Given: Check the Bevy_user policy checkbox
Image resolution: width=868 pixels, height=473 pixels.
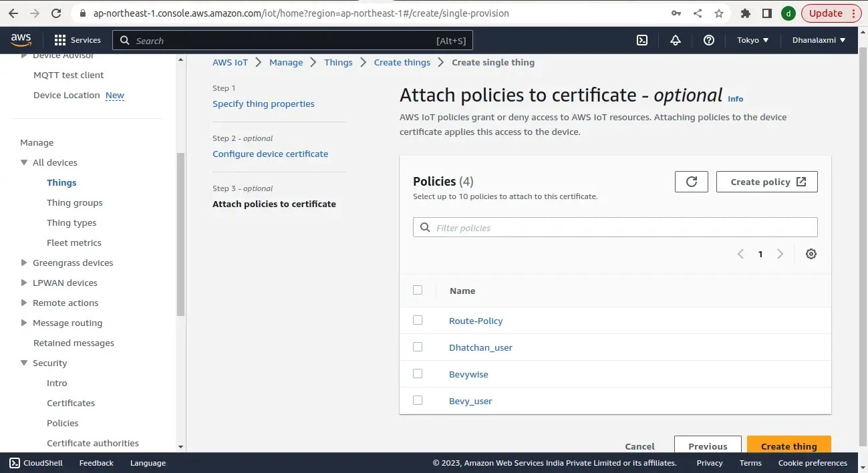Looking at the screenshot, I should point(418,400).
